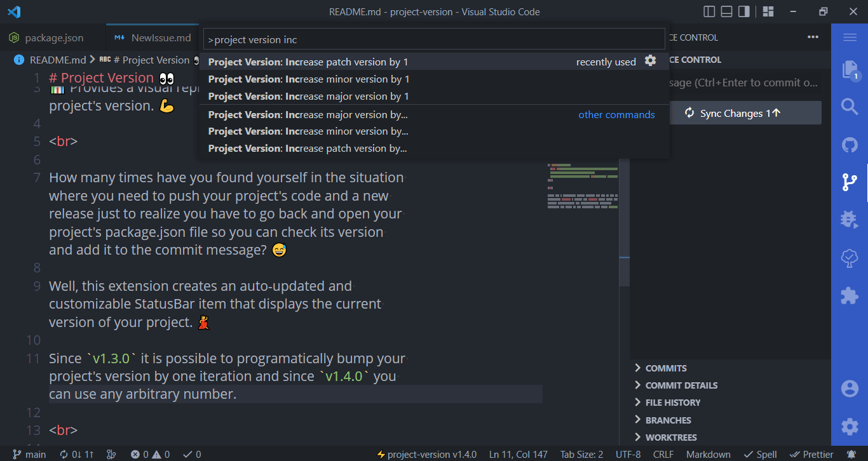The height and width of the screenshot is (461, 868).
Task: Show errors and warnings 0 0 in status bar
Action: click(151, 454)
